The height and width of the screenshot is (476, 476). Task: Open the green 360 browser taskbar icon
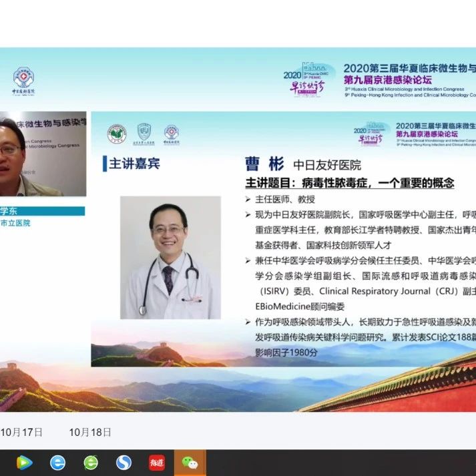(x=91, y=462)
